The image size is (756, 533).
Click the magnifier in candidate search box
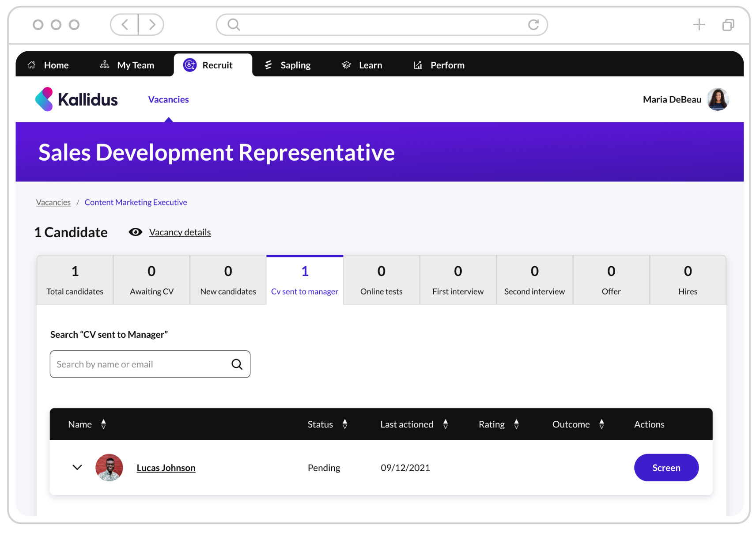pos(237,364)
